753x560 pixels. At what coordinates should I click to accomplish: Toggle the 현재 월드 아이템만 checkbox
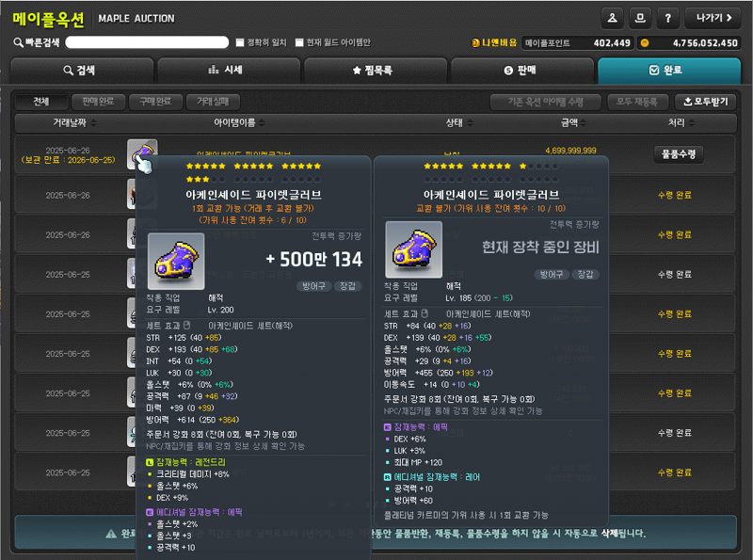click(299, 42)
